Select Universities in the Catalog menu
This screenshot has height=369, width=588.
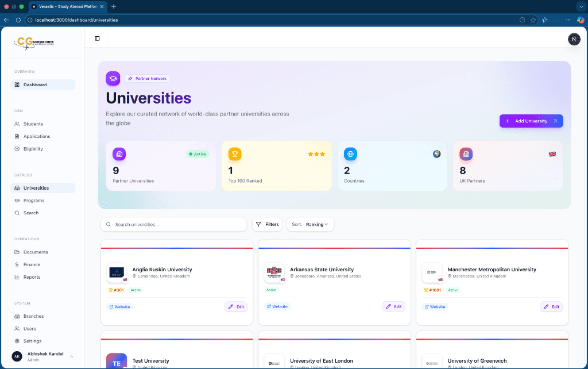(34, 188)
